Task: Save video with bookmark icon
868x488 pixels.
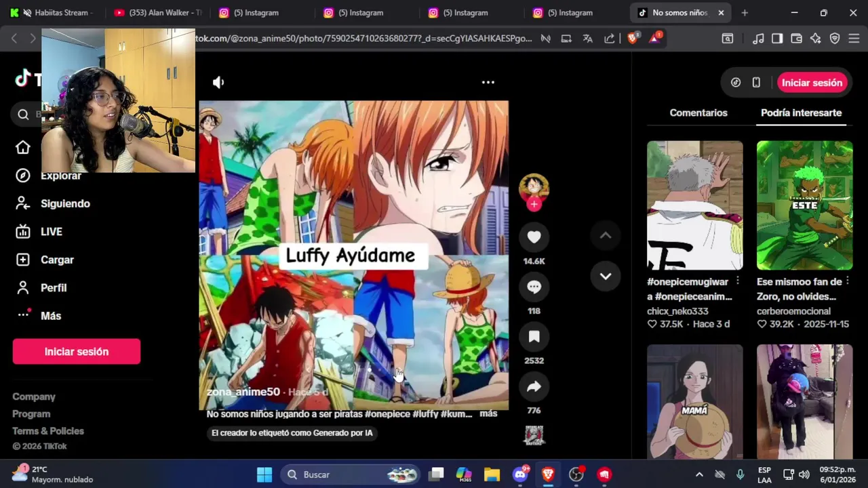Action: click(x=534, y=337)
